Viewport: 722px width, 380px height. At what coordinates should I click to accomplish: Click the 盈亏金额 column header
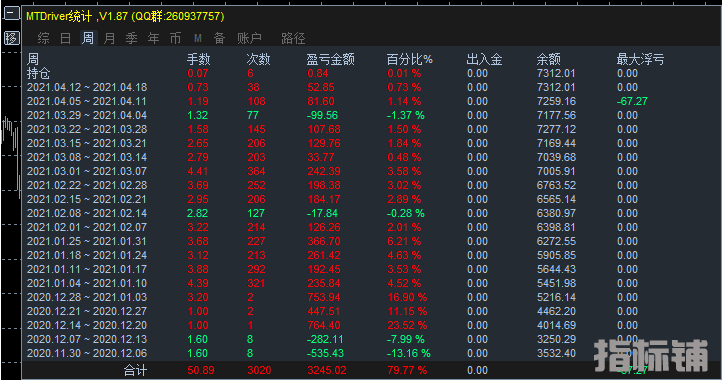coord(331,59)
